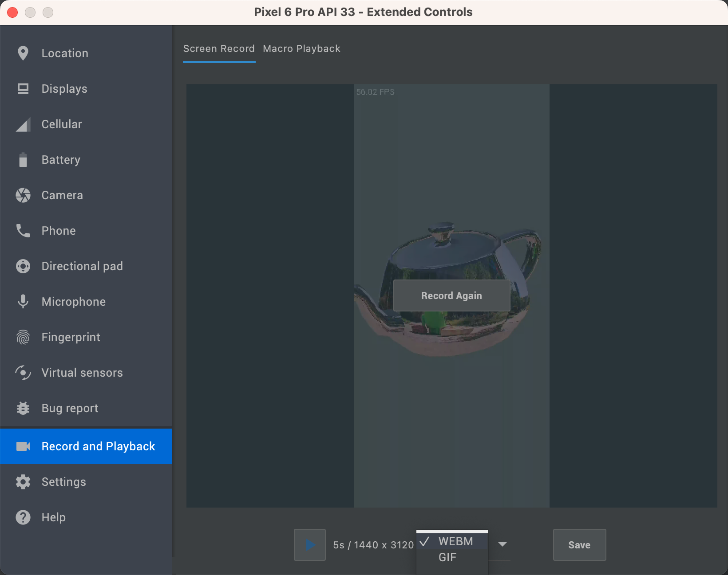Play the recorded video

[x=310, y=545]
